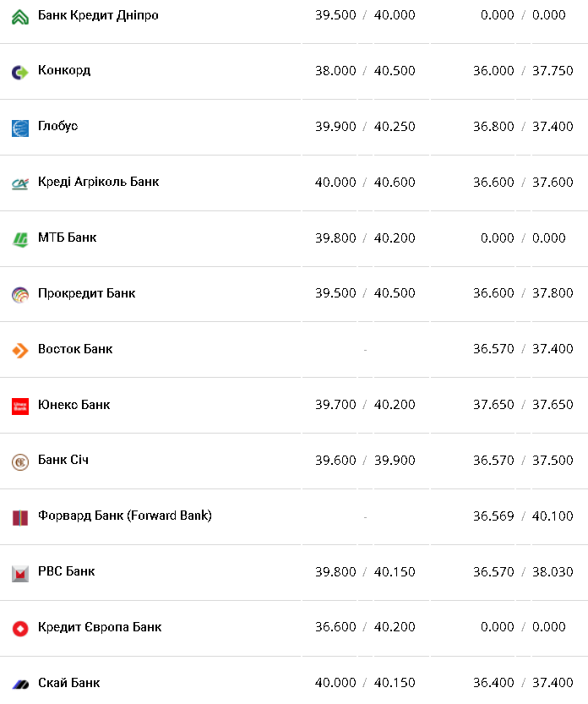Click the Форвард Банк logo icon

pos(20,517)
